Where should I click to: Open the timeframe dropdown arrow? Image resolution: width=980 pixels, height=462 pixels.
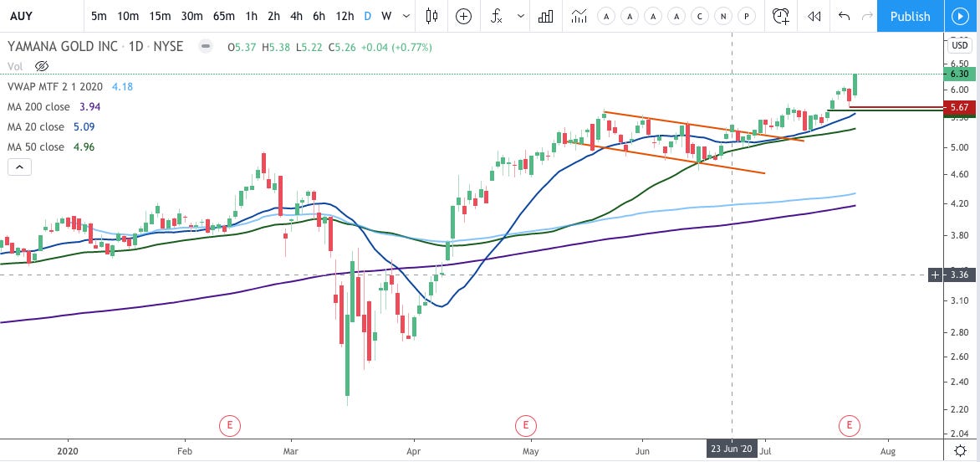point(407,16)
